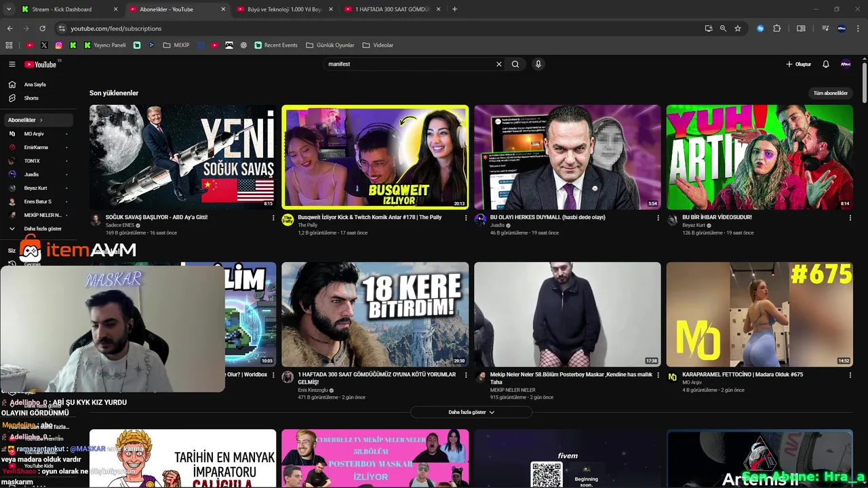Open Shorts in the sidebar
The height and width of the screenshot is (488, 868).
click(x=38, y=98)
